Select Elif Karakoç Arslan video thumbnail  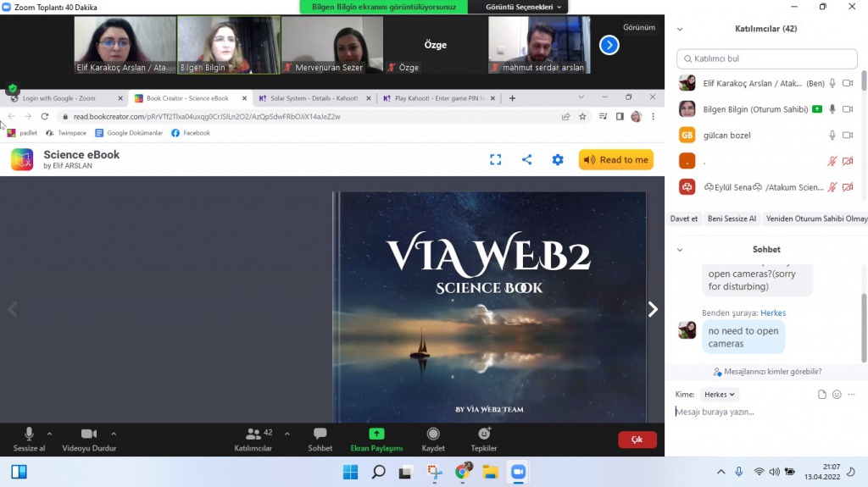tap(125, 45)
